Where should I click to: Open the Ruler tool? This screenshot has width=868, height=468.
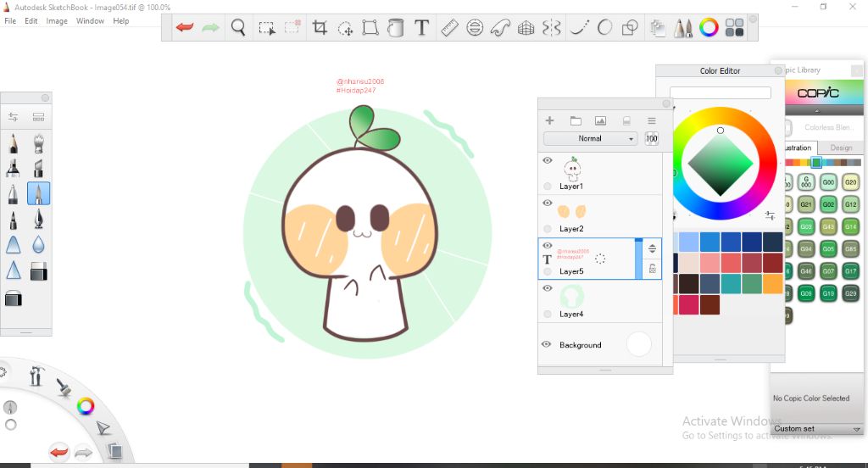449,28
